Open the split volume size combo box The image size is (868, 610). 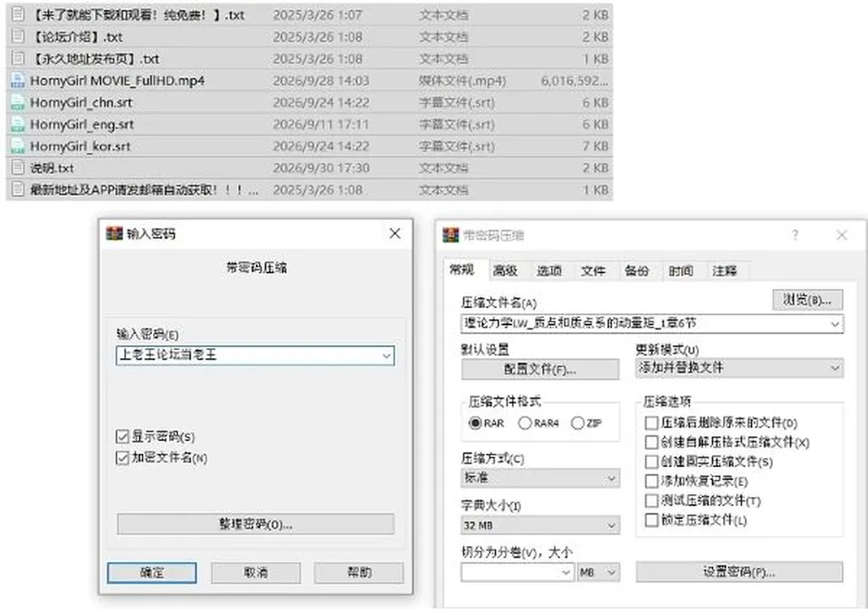pyautogui.click(x=517, y=572)
